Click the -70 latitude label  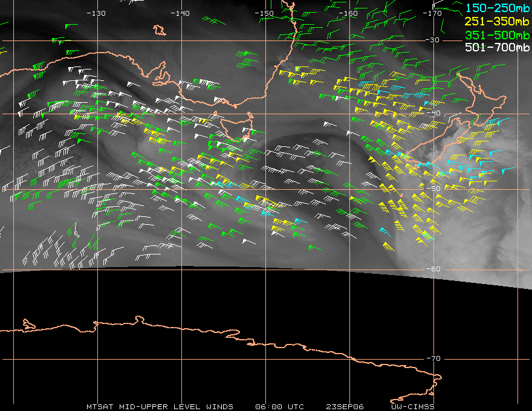(433, 359)
